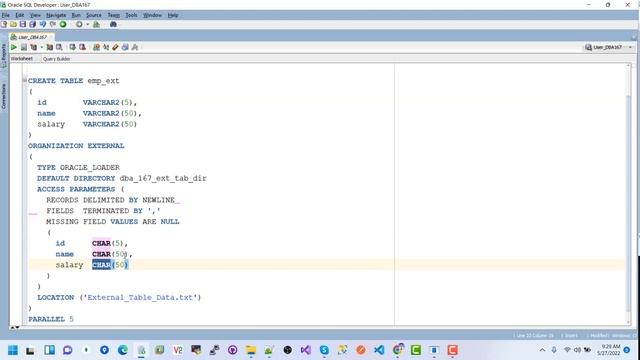The image size is (640, 360).
Task: Click the taskbar clock showing 9:29 AM
Action: (608, 350)
